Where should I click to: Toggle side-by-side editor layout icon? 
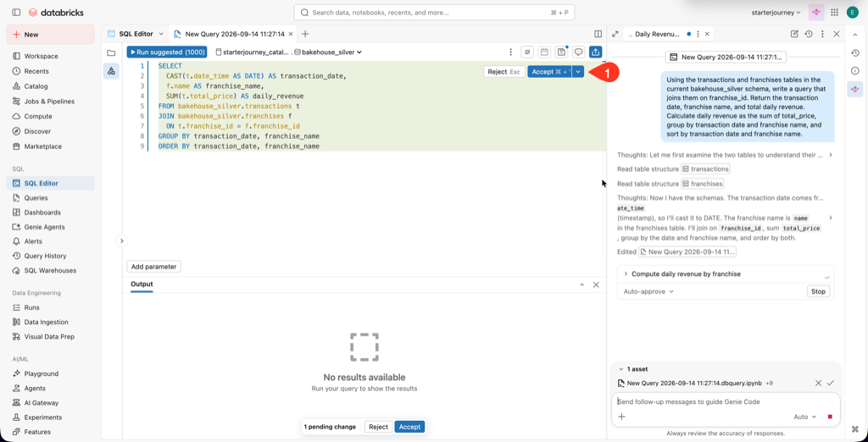point(598,35)
